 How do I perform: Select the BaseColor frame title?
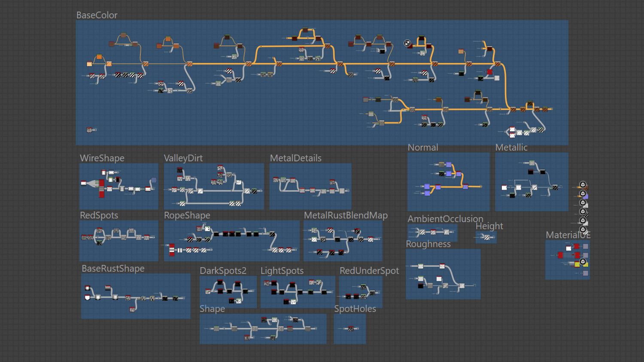click(97, 15)
